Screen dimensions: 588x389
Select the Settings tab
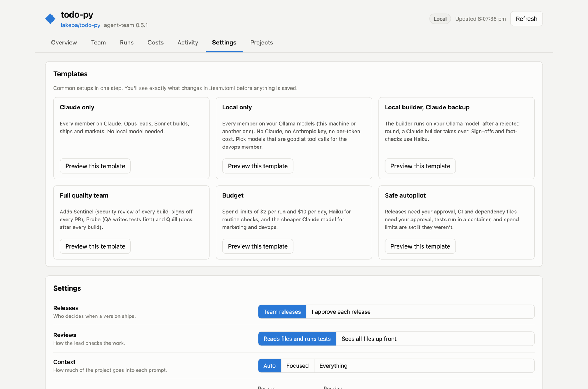click(224, 43)
